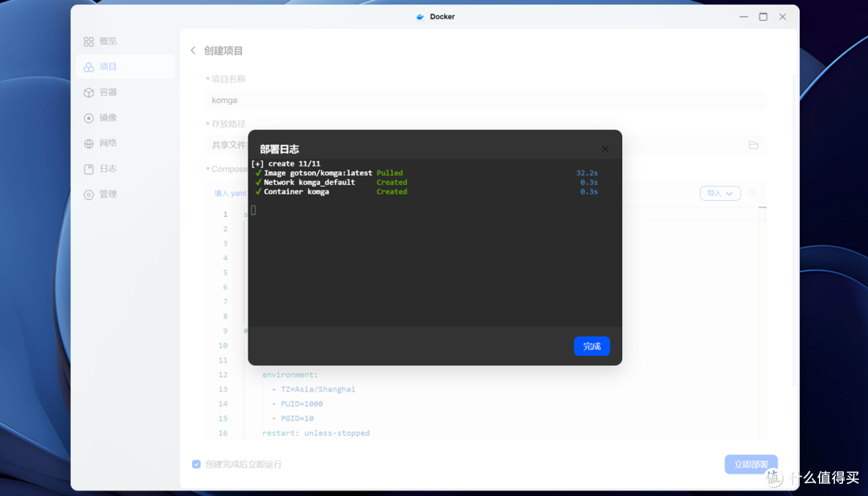The image size is (868, 496).
Task: Close the 部署日志 dialog with the X
Action: 605,149
